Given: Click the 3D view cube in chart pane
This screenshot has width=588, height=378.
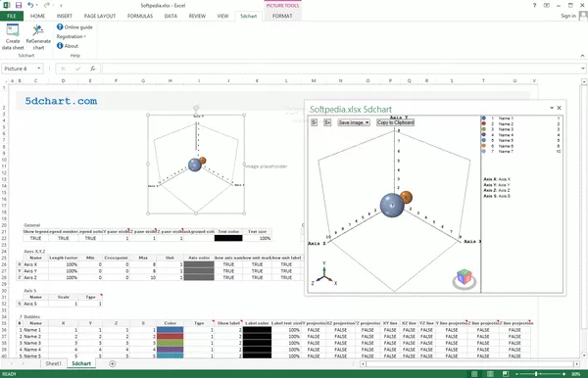Looking at the screenshot, I should click(x=465, y=279).
